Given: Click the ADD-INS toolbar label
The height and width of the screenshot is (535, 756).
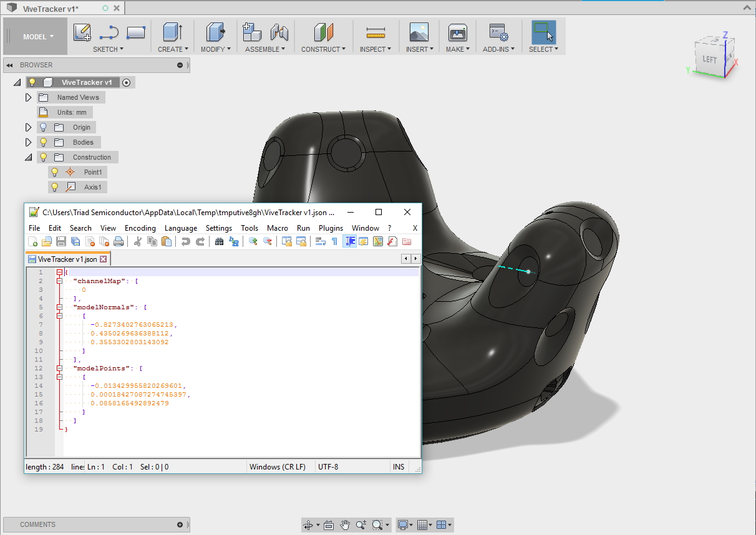Looking at the screenshot, I should [499, 49].
